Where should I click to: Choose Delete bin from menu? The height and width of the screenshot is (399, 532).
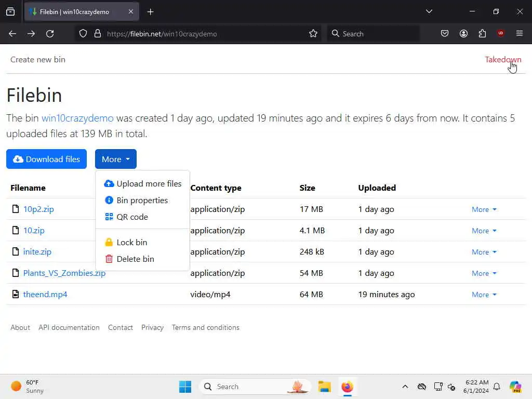click(142, 259)
